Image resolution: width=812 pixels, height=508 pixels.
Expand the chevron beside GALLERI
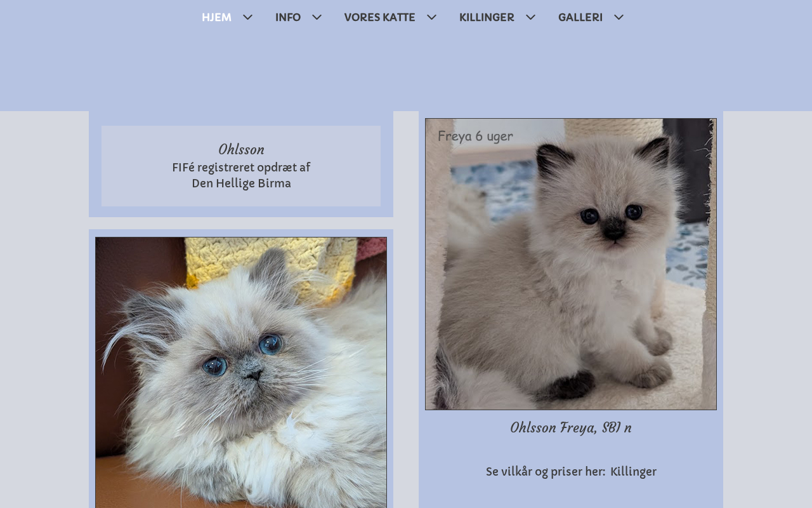[x=619, y=17]
